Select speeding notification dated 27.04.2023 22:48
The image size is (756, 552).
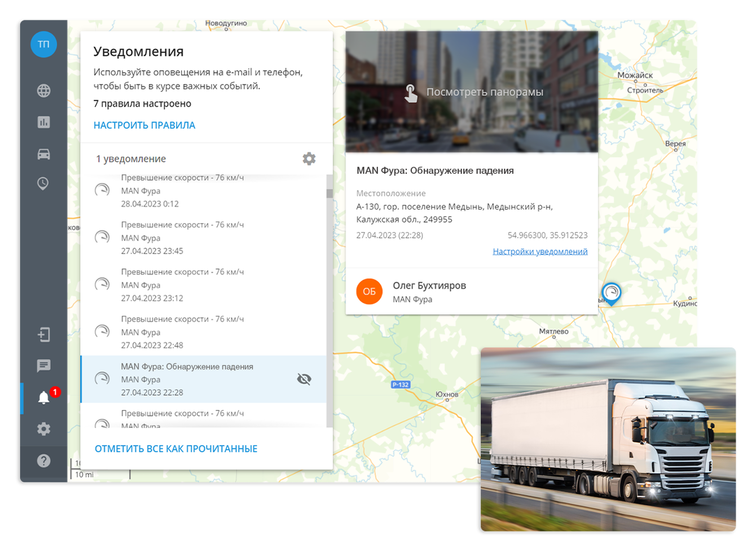coord(204,332)
